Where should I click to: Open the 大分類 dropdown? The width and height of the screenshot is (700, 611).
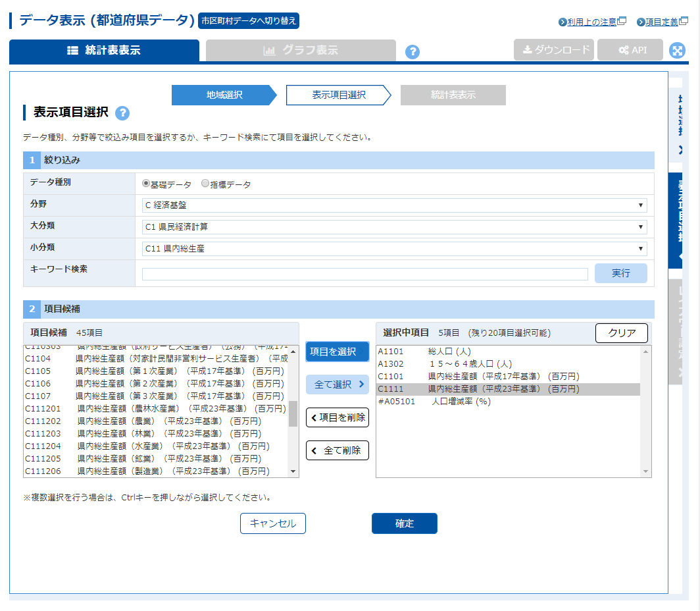(394, 227)
